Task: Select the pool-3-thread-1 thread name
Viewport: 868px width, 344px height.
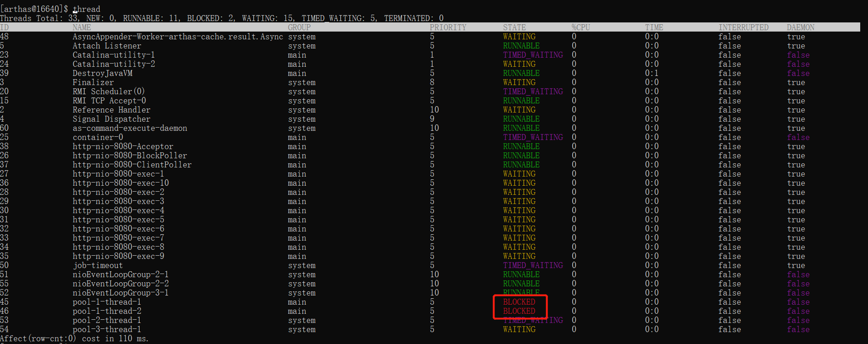Action: (107, 329)
